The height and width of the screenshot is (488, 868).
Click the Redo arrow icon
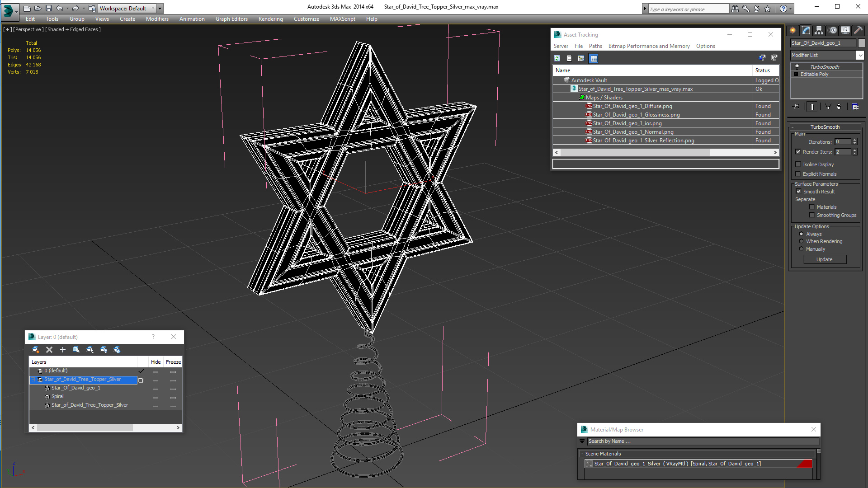(x=75, y=8)
